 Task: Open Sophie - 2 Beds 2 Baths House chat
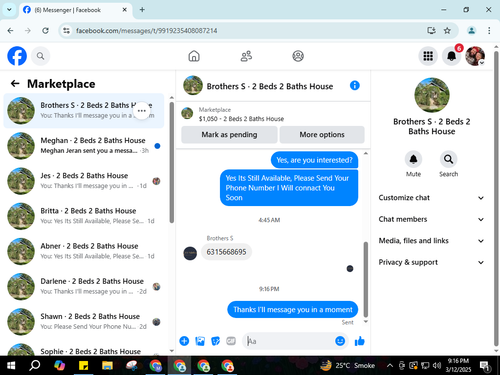point(84,348)
